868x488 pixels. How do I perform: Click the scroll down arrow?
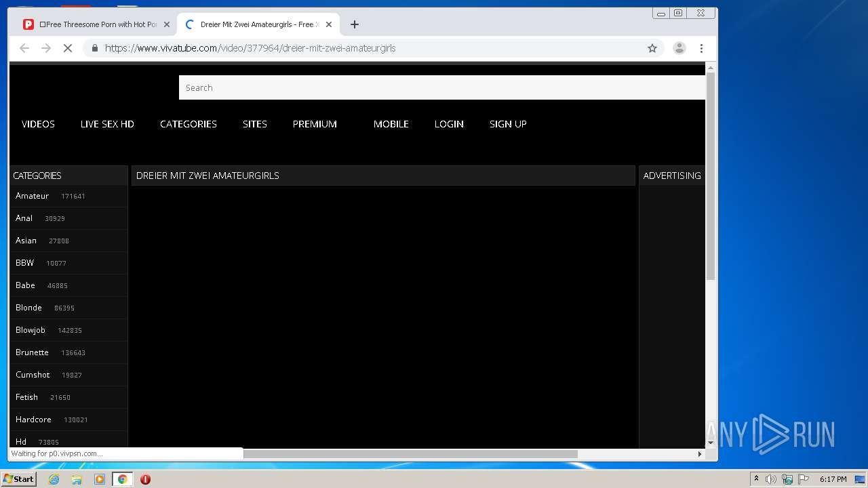[x=711, y=443]
